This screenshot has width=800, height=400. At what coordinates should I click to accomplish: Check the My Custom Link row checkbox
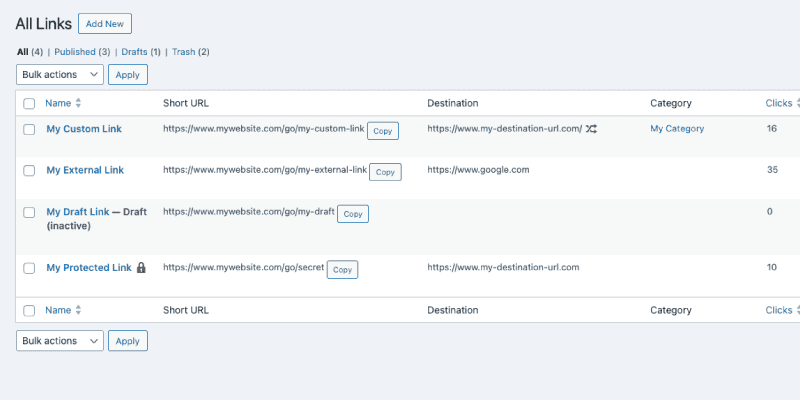[29, 130]
